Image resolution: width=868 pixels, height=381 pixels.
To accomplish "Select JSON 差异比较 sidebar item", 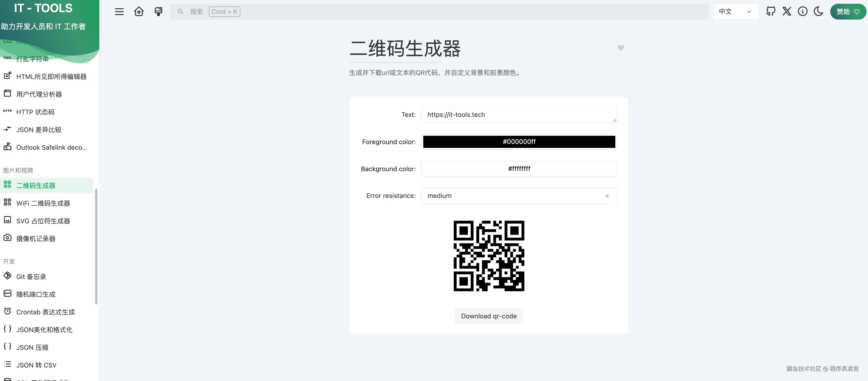I will (39, 129).
